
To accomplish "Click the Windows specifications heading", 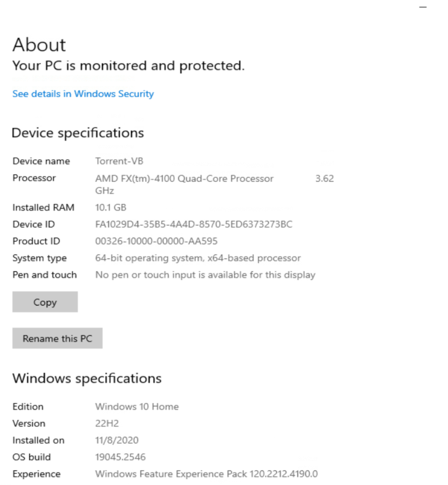I will point(87,379).
